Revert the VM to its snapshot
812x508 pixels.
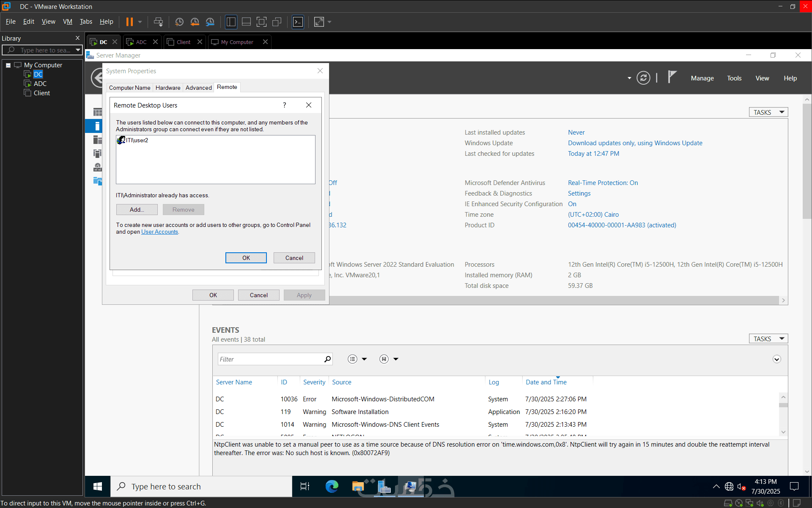195,22
